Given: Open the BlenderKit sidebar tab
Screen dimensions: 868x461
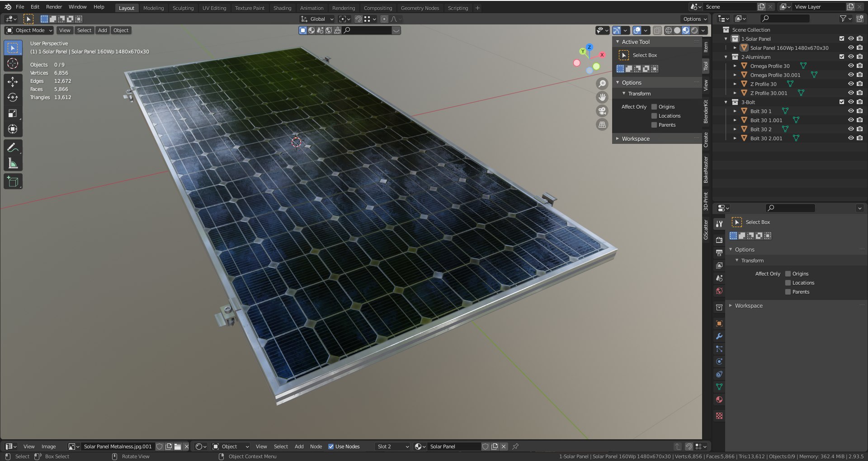Looking at the screenshot, I should 706,112.
